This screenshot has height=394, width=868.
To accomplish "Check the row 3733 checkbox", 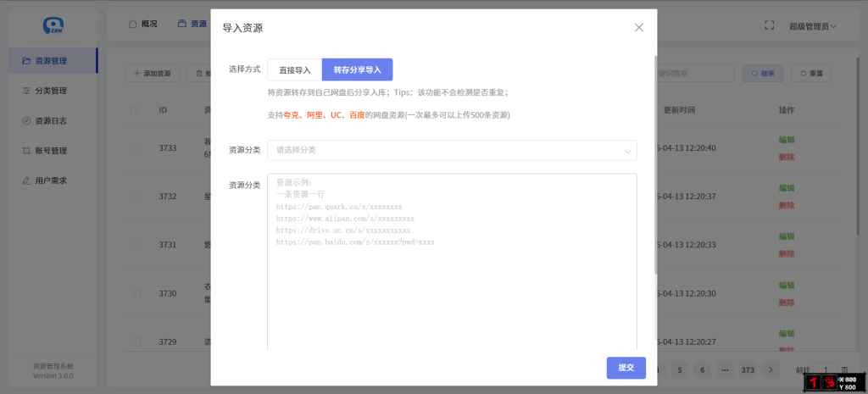I will tap(136, 148).
